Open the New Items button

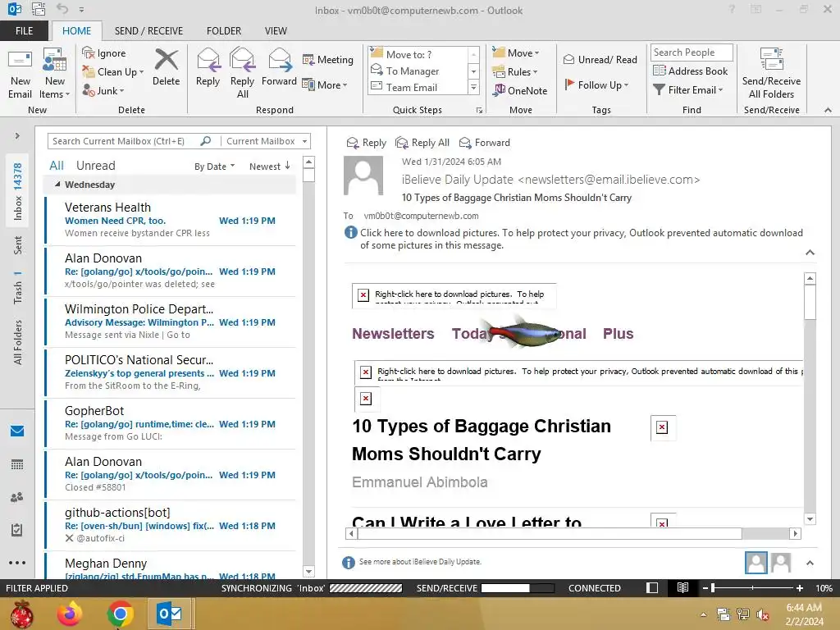point(55,73)
